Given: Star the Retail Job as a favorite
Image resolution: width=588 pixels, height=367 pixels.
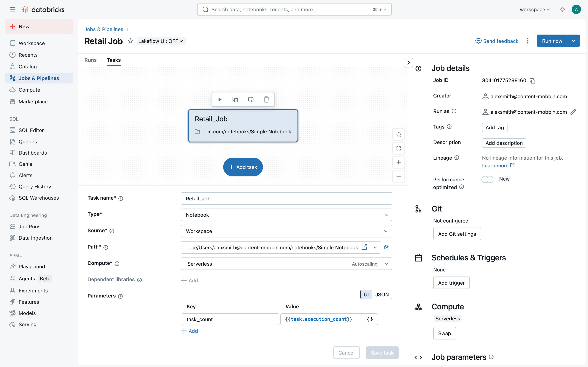Looking at the screenshot, I should (130, 41).
